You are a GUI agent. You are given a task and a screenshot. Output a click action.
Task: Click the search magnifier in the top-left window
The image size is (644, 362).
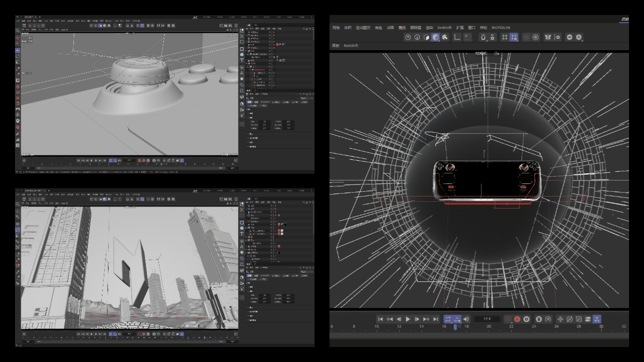coord(18,31)
